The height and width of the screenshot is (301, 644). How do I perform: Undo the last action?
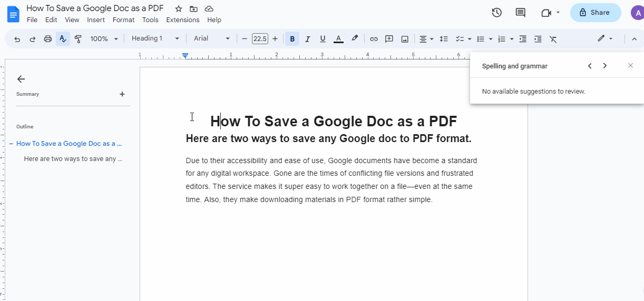tap(17, 39)
